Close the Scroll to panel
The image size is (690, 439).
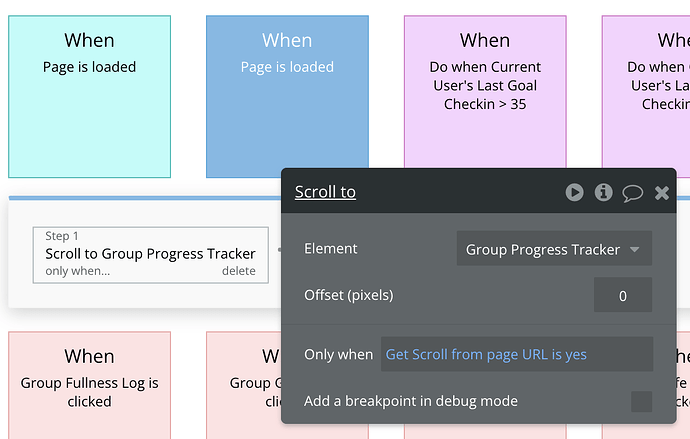(661, 193)
